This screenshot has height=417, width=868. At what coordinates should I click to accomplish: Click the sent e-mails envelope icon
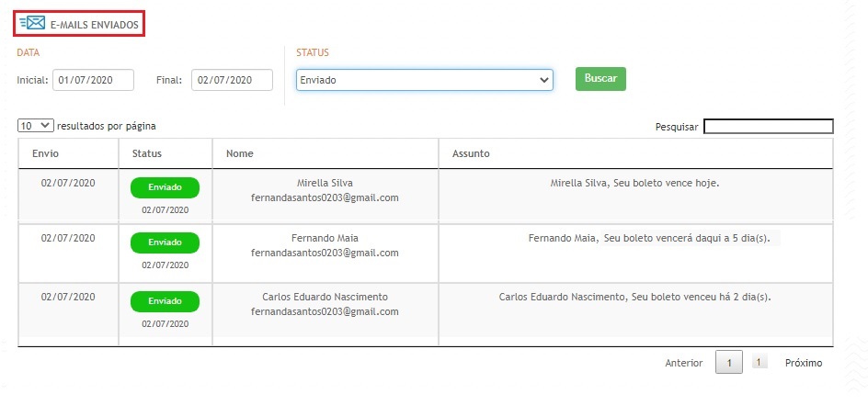[x=32, y=24]
